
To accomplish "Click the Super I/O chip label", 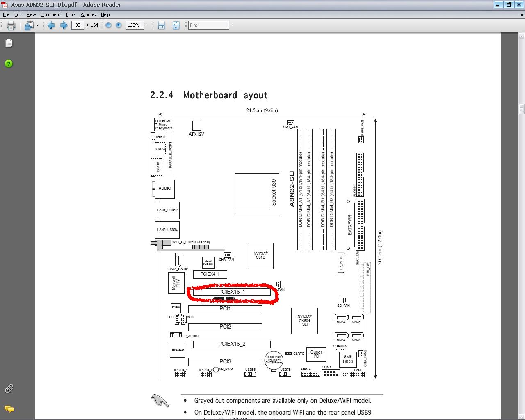I will tap(316, 354).
